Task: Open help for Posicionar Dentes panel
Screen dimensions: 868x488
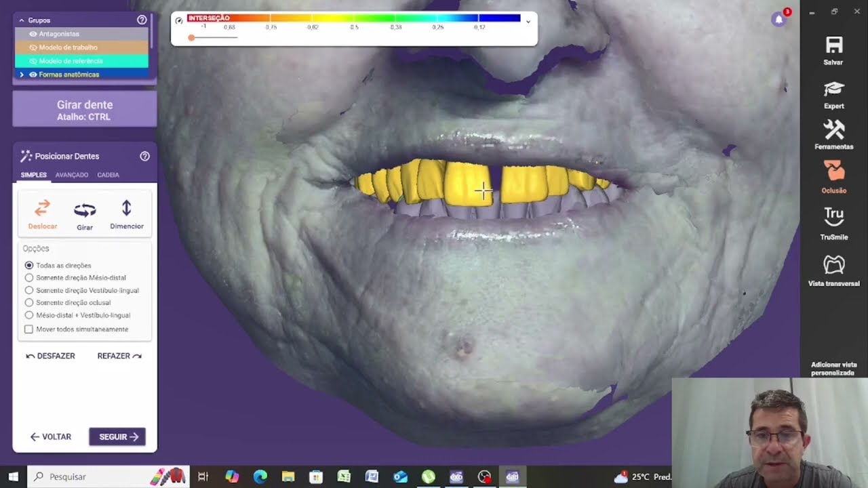Action: (144, 156)
